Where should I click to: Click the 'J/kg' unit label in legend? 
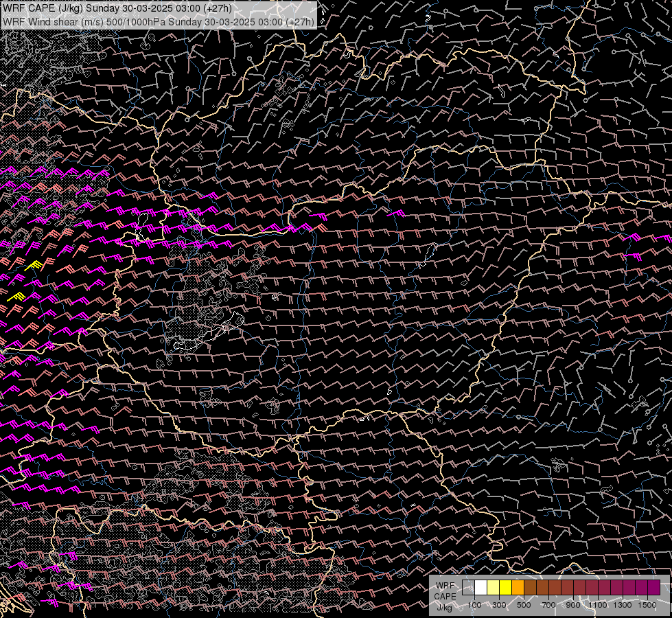tap(444, 608)
